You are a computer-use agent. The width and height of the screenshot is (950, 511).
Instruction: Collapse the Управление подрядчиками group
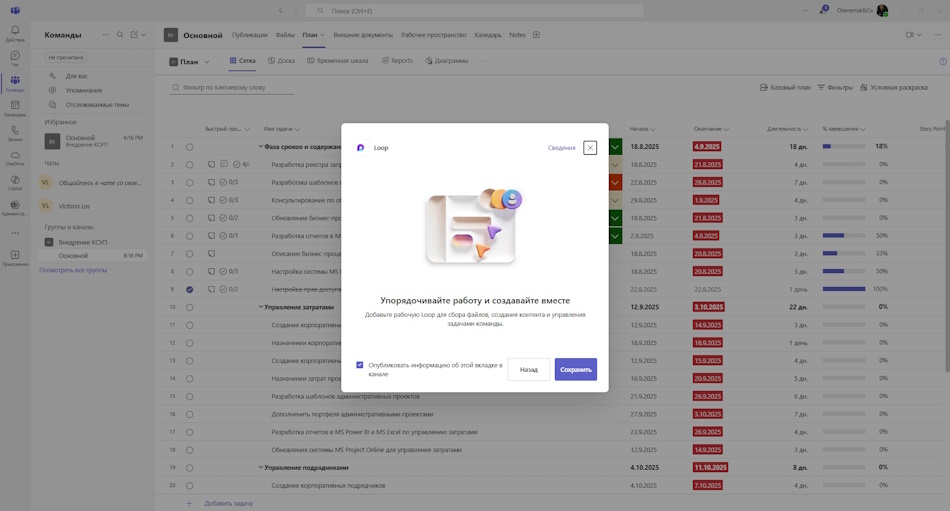pyautogui.click(x=261, y=467)
